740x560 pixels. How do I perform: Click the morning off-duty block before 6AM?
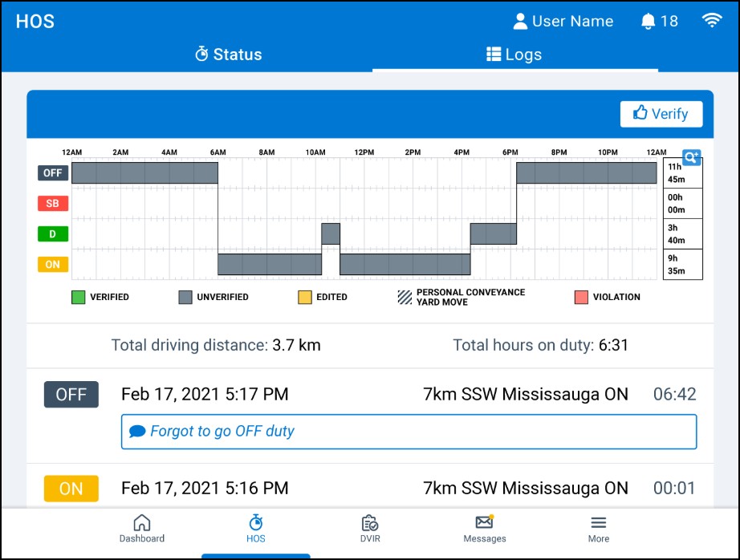click(x=144, y=172)
